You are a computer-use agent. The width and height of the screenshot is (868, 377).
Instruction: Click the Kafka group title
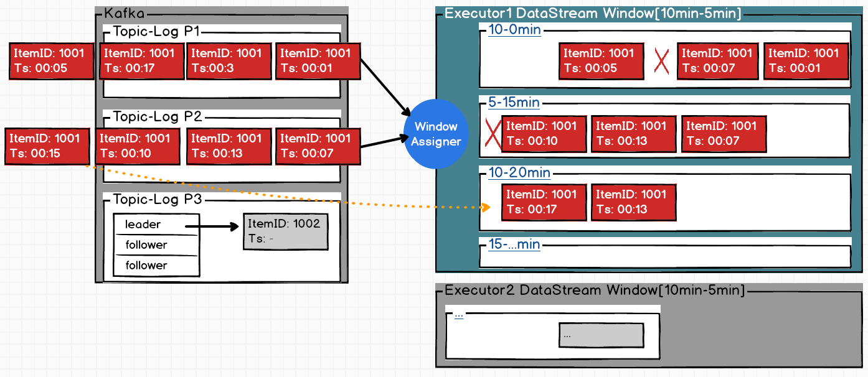tap(123, 12)
